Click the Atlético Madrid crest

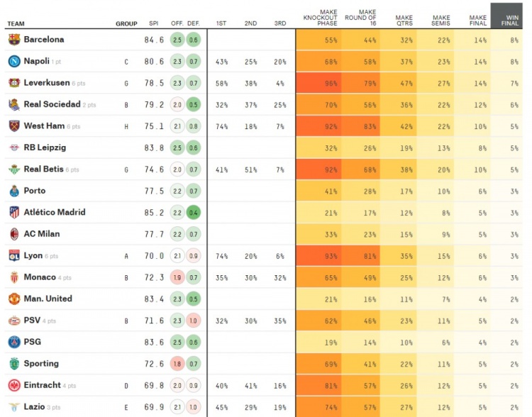tap(14, 212)
